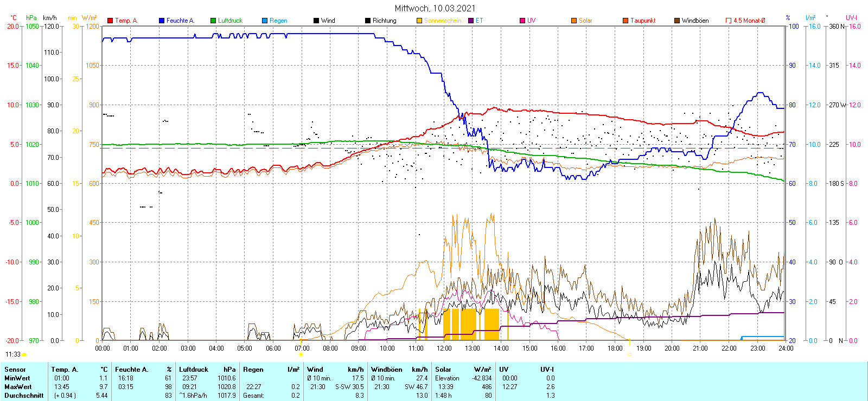Click the brown Windböen legend swatch
The width and height of the screenshot is (868, 401).
677,21
